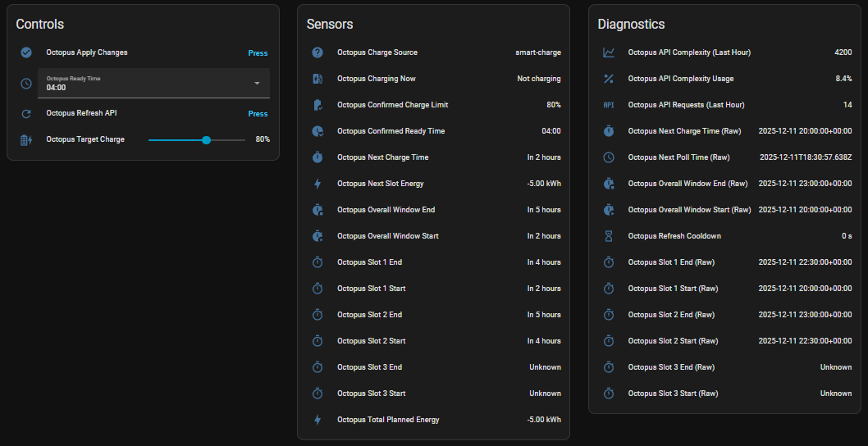
Task: Click the Press button for Octopus Apply Changes
Action: coord(258,53)
